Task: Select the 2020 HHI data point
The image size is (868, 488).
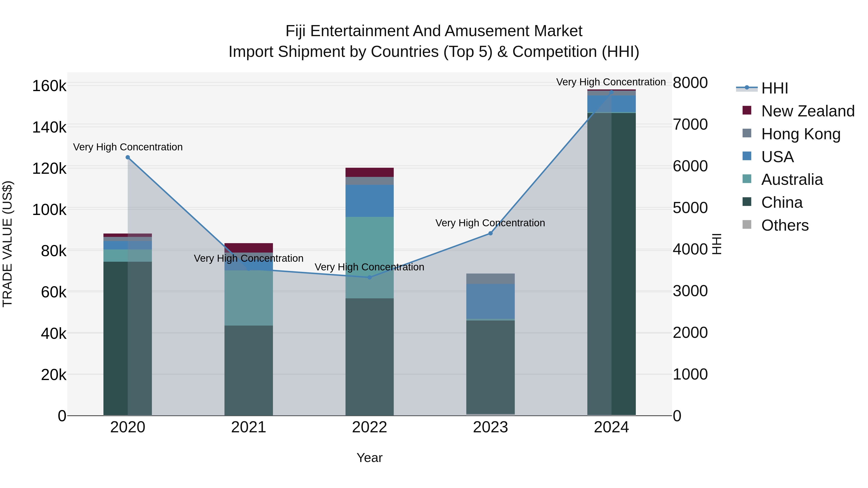Action: 128,157
